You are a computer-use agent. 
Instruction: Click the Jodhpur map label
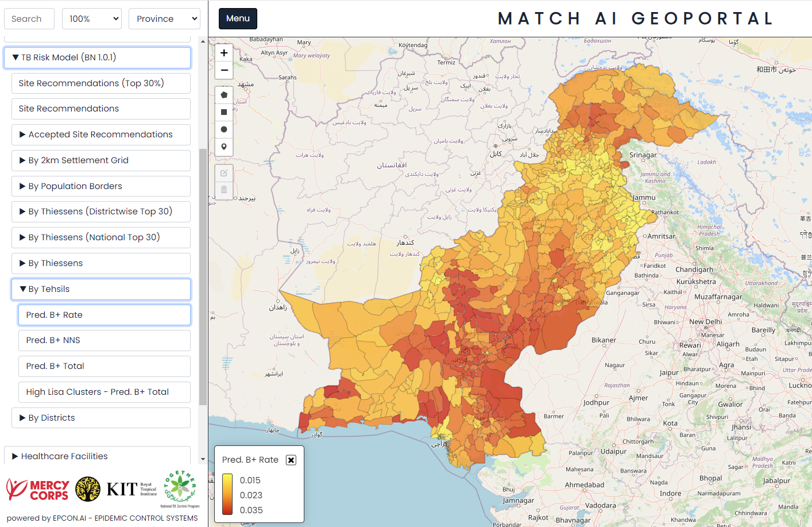point(596,403)
